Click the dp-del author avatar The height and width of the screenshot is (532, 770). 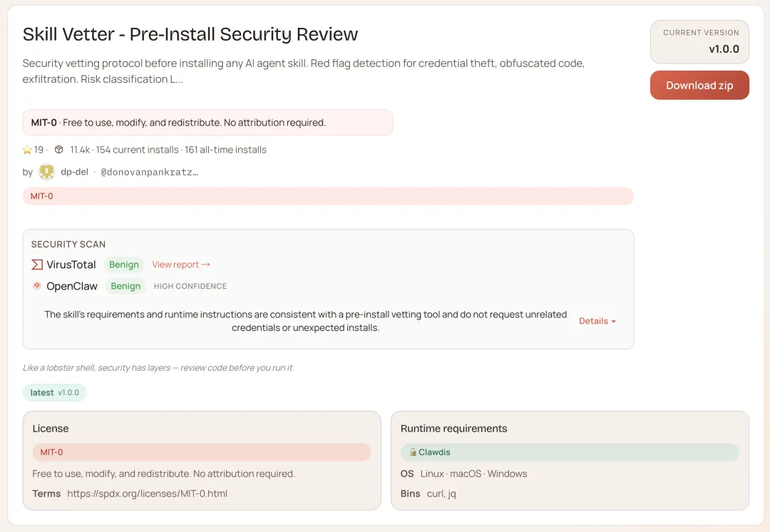coord(46,172)
